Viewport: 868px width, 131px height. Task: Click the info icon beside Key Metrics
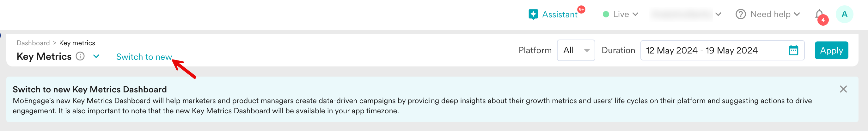[x=80, y=56]
